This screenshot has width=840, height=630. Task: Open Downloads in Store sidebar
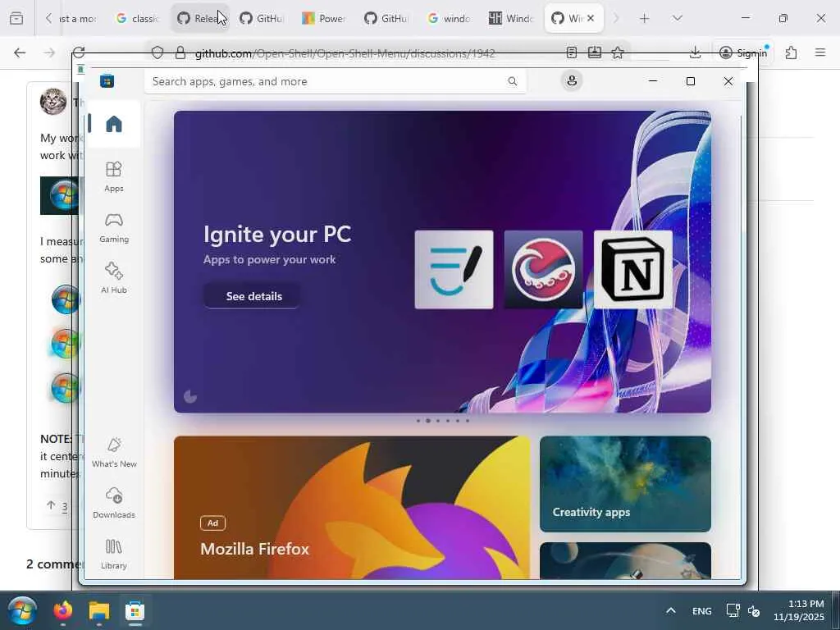[113, 503]
